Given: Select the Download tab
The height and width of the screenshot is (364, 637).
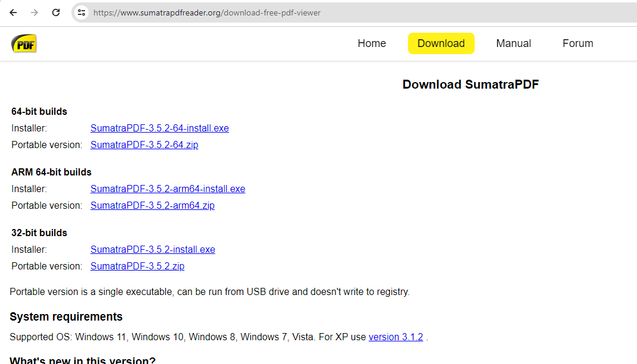Looking at the screenshot, I should (x=441, y=43).
